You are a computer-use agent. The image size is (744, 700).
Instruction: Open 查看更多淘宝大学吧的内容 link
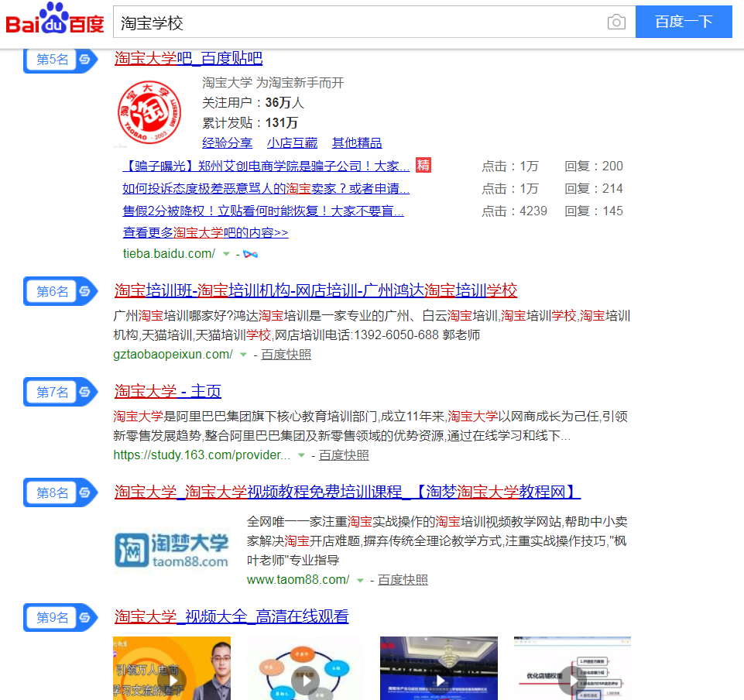(x=205, y=232)
